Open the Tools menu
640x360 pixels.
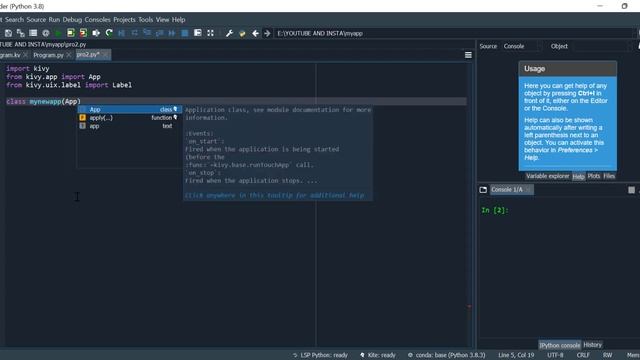pos(145,20)
